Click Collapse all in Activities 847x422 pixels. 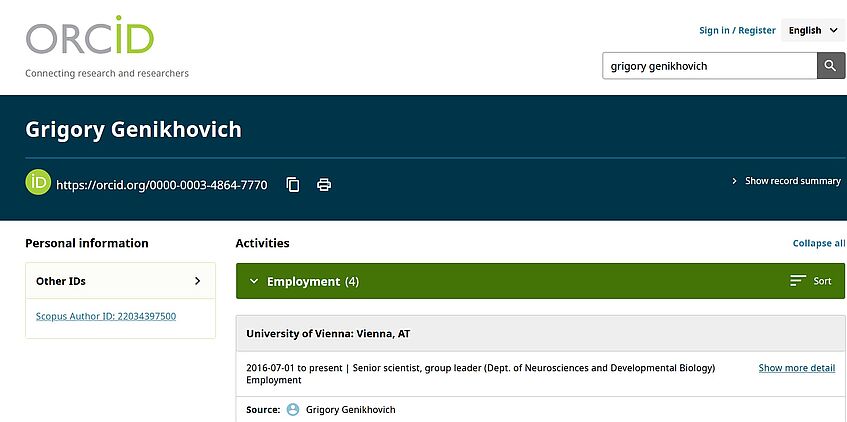(x=818, y=243)
